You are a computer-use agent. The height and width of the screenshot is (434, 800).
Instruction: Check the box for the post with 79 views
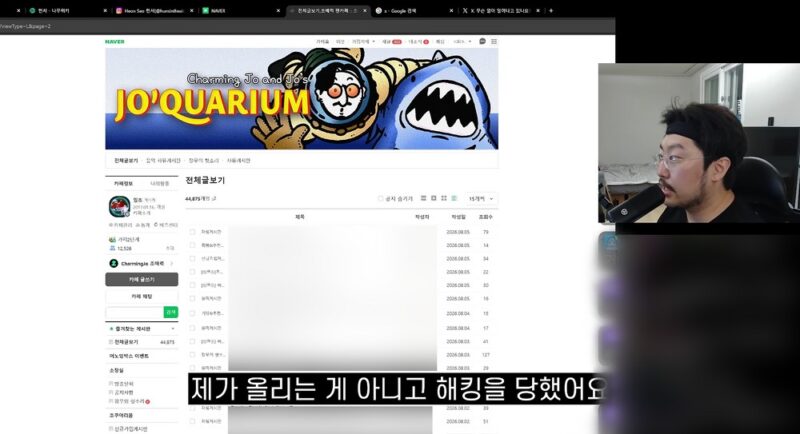coord(192,232)
